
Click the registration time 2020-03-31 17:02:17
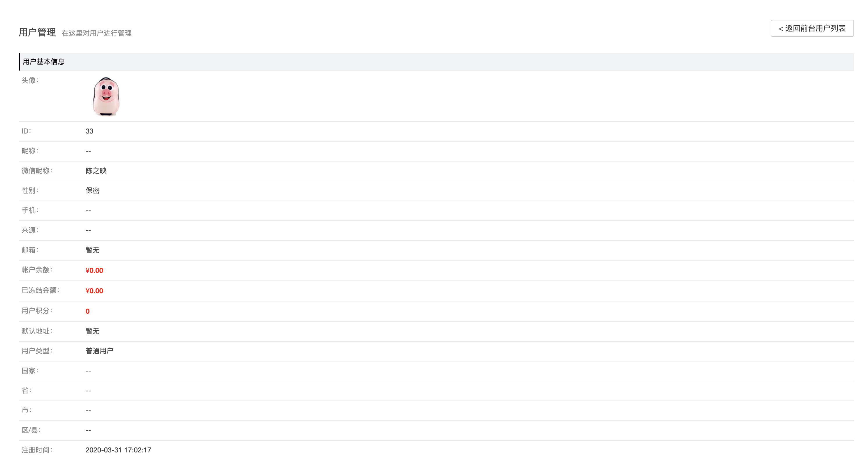pyautogui.click(x=118, y=450)
